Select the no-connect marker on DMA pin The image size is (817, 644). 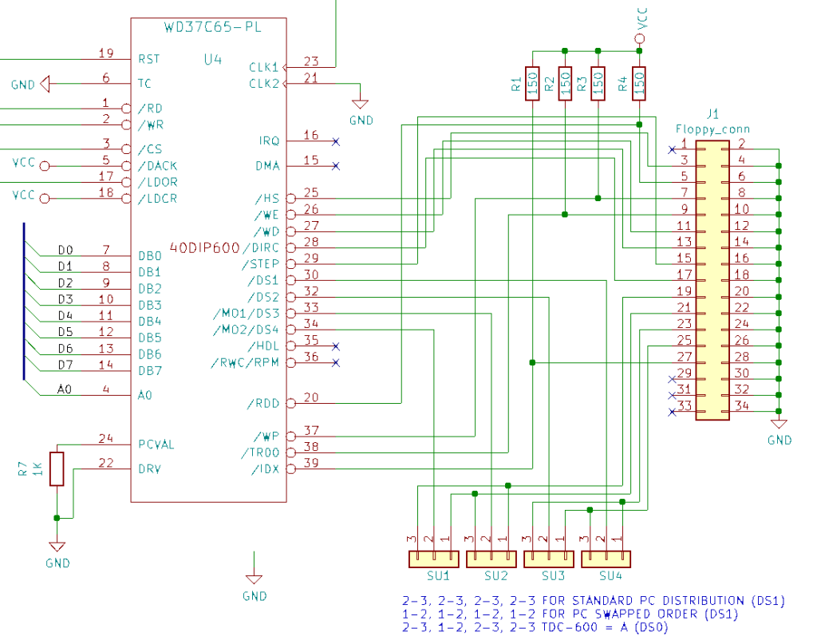[x=335, y=166]
